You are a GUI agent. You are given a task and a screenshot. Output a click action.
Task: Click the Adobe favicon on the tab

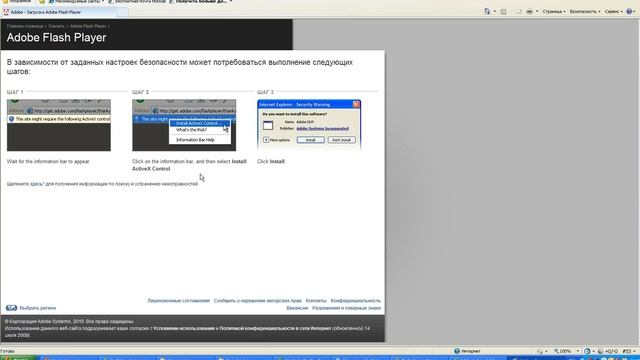click(x=6, y=12)
